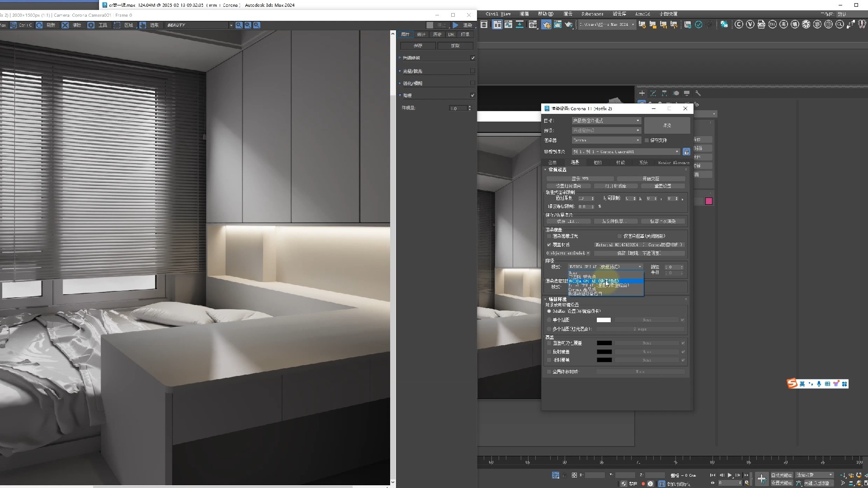Disable the material override checkbox
868x488 pixels.
pyautogui.click(x=549, y=245)
